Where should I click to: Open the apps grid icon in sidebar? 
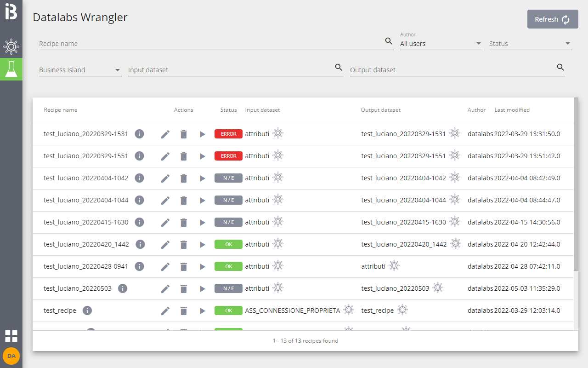(11, 336)
